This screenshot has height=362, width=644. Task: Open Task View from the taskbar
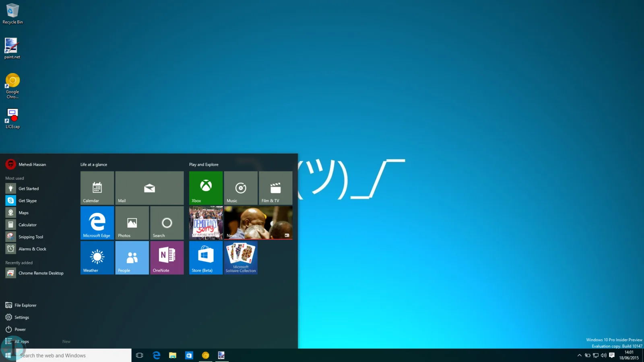point(140,355)
